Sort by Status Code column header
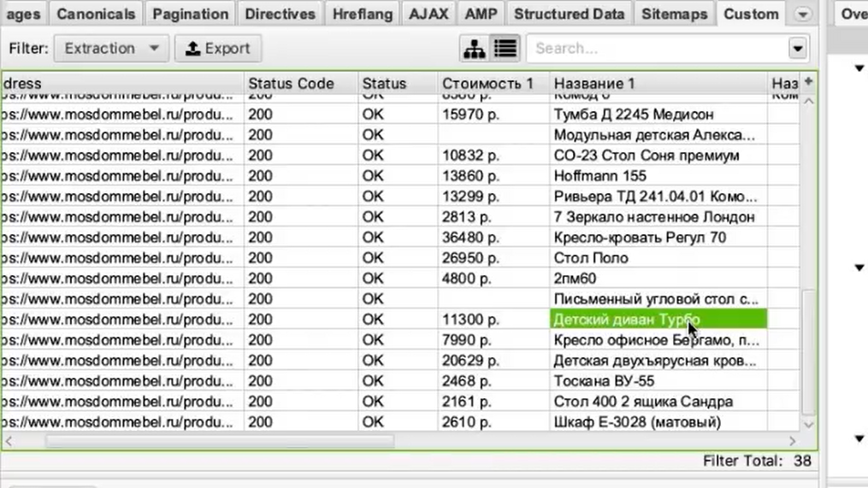868x488 pixels. [x=291, y=84]
